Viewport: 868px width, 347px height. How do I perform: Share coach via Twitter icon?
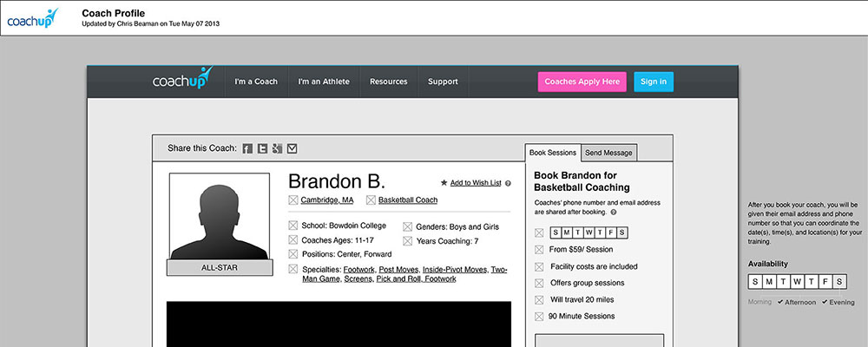tap(262, 148)
